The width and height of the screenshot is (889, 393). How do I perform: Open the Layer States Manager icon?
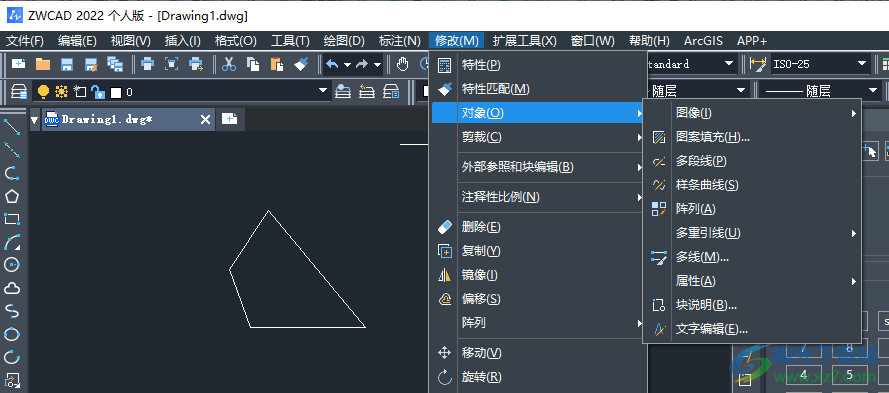[x=391, y=91]
